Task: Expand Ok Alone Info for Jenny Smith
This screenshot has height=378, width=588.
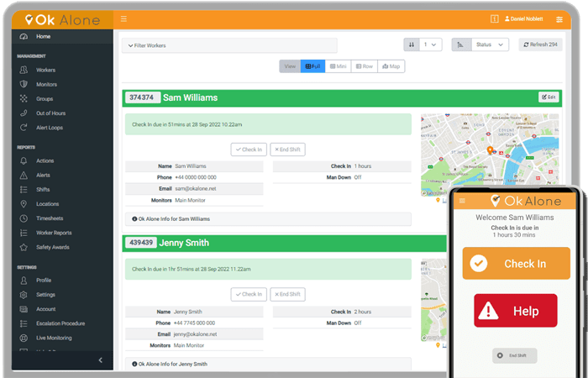Action: (x=268, y=364)
